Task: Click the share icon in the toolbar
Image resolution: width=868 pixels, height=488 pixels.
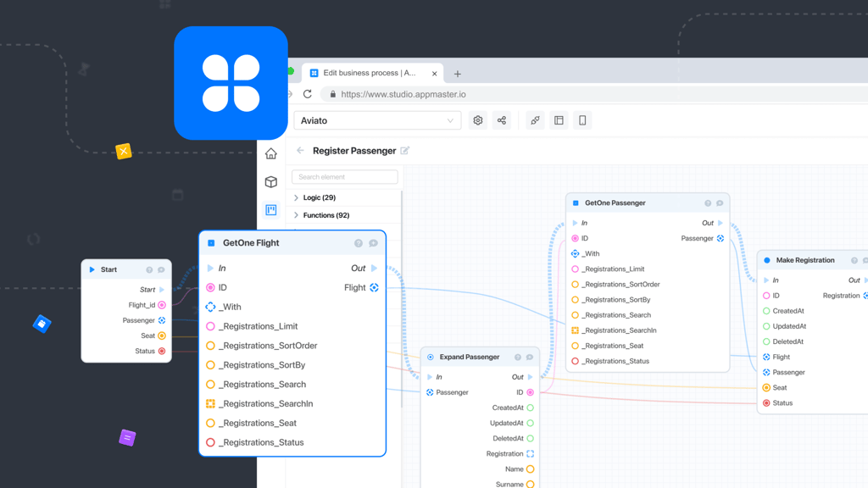Action: (502, 120)
